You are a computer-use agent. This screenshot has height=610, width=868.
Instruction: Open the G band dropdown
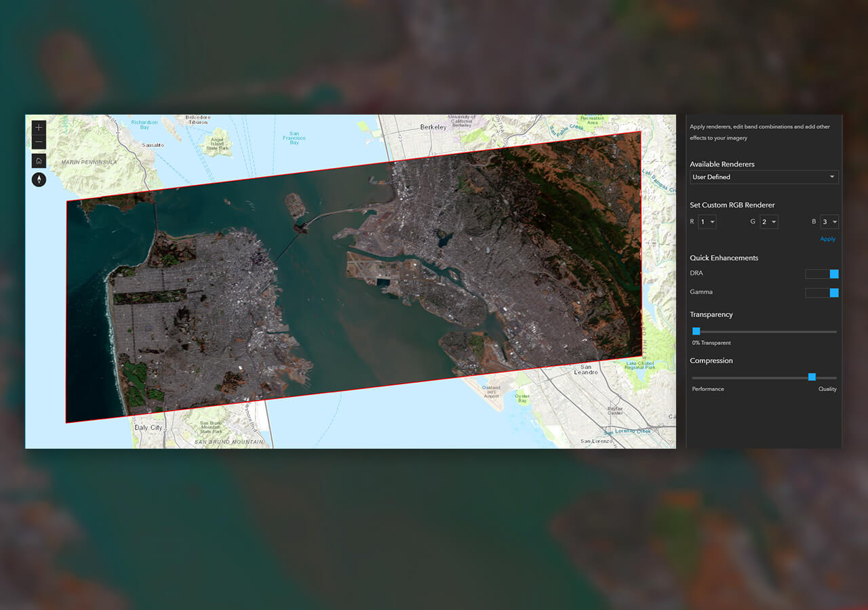[768, 222]
